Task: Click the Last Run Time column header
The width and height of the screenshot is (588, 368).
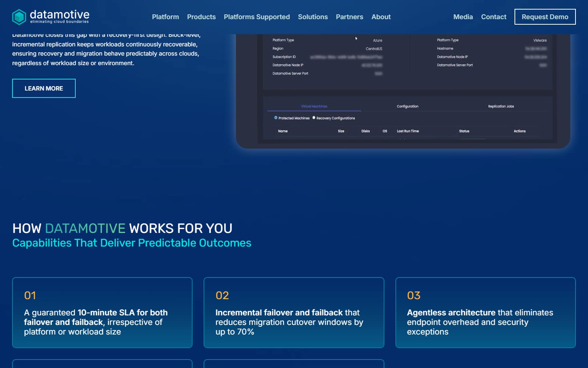Action: (x=408, y=131)
